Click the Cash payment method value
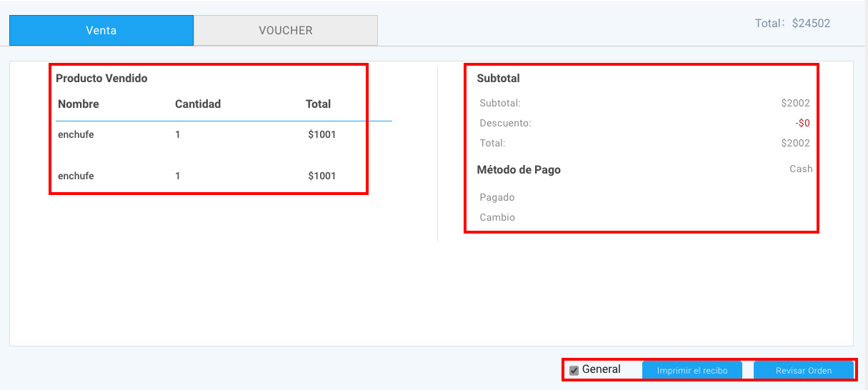The height and width of the screenshot is (390, 868). click(801, 169)
